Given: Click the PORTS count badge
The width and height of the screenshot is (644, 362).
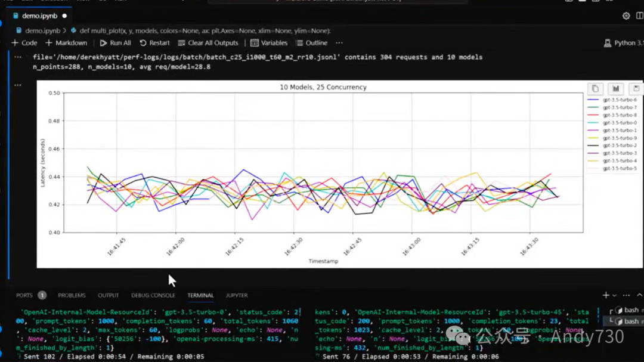Looking at the screenshot, I should pyautogui.click(x=42, y=295).
